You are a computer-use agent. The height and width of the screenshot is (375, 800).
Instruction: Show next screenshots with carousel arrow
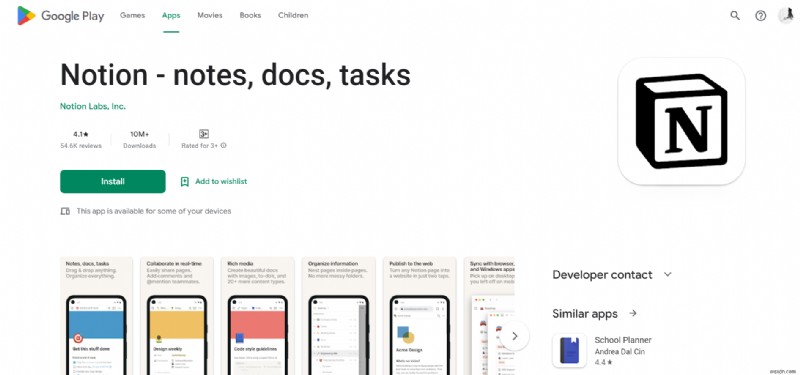(514, 336)
